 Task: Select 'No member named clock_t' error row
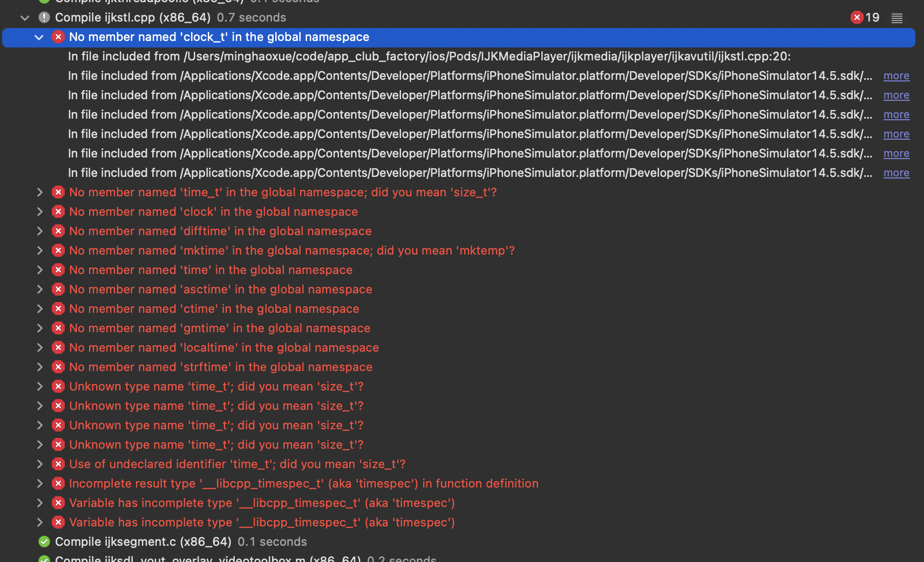[x=459, y=37]
